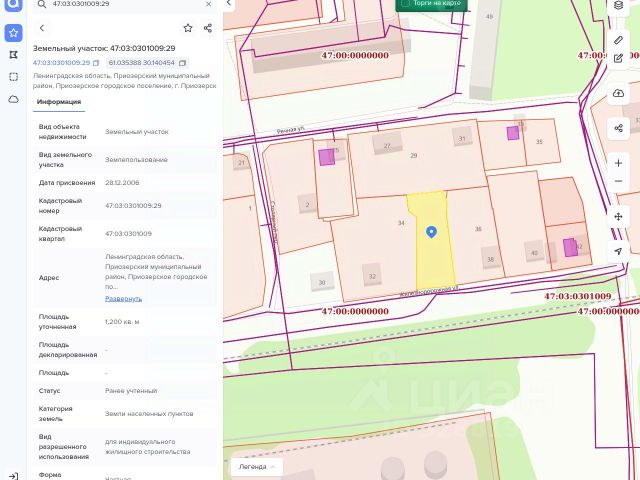This screenshot has width=640, height=480.
Task: Select parcel labeled 34 on map
Action: (x=401, y=223)
